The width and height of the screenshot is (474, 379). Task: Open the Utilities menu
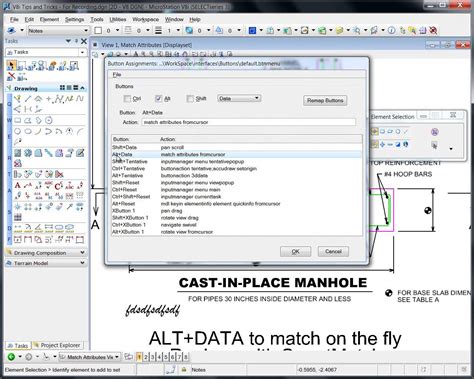point(118,19)
